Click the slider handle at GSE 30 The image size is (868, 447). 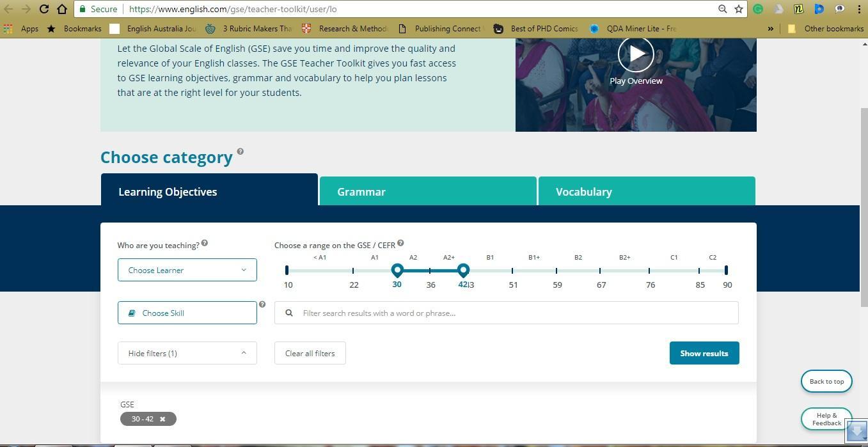click(397, 270)
